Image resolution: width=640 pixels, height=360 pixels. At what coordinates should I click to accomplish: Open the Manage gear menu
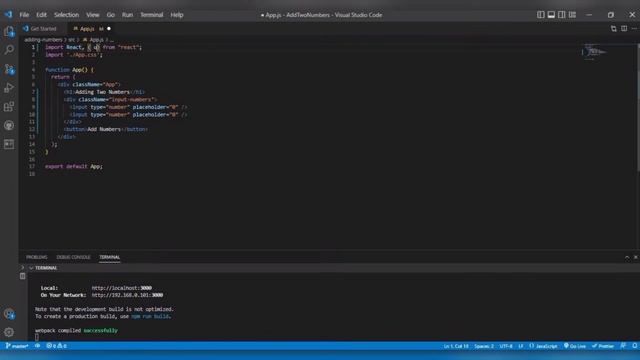(9, 332)
